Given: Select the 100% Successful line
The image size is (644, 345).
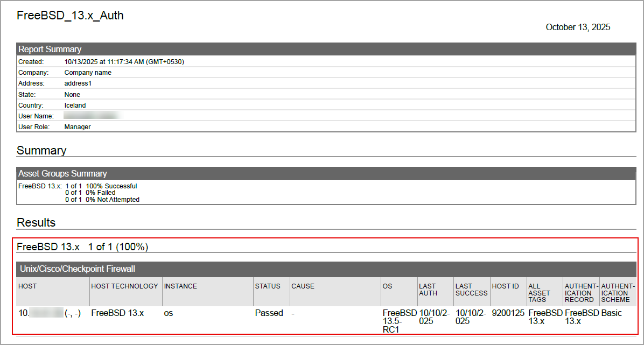Looking at the screenshot, I should click(101, 186).
